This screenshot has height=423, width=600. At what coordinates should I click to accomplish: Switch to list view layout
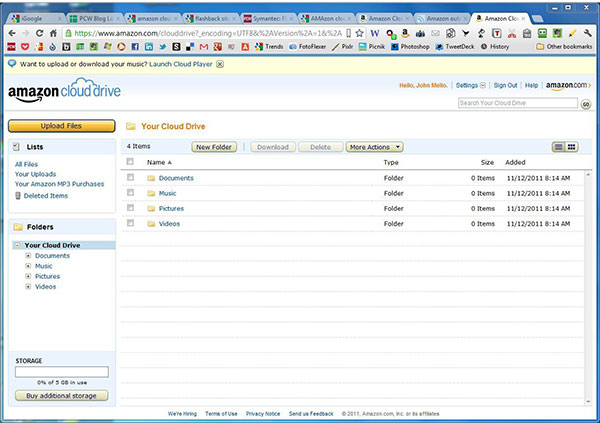click(559, 147)
